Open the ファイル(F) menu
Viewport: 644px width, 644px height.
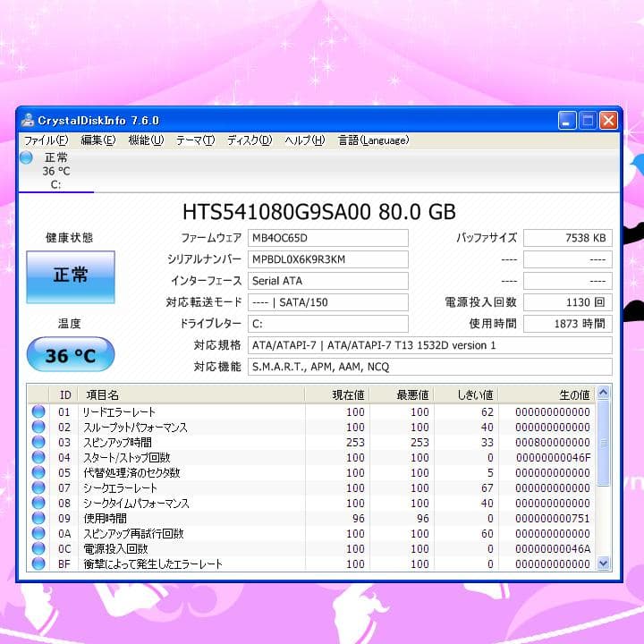(46, 140)
